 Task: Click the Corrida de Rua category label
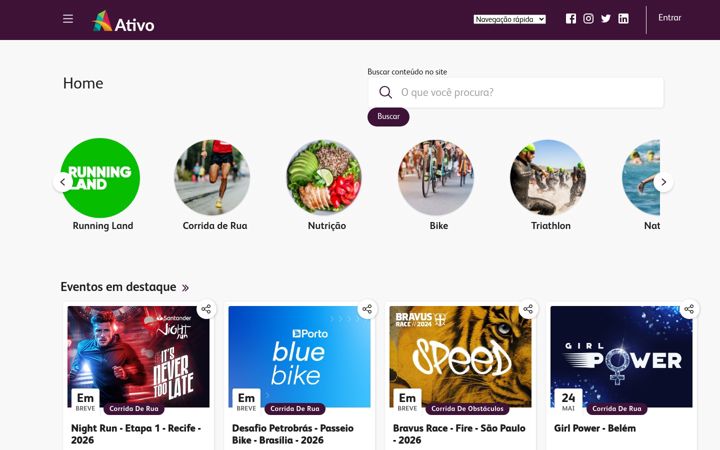215,226
